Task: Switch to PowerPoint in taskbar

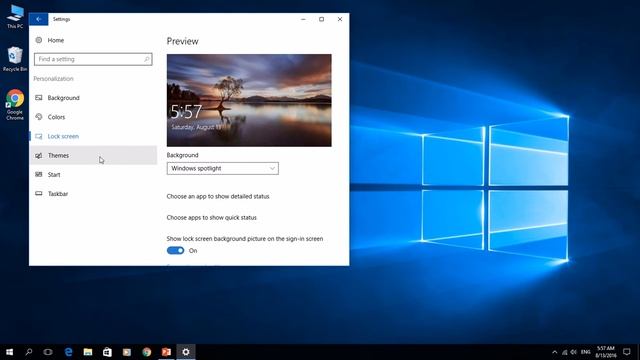Action: [166, 352]
